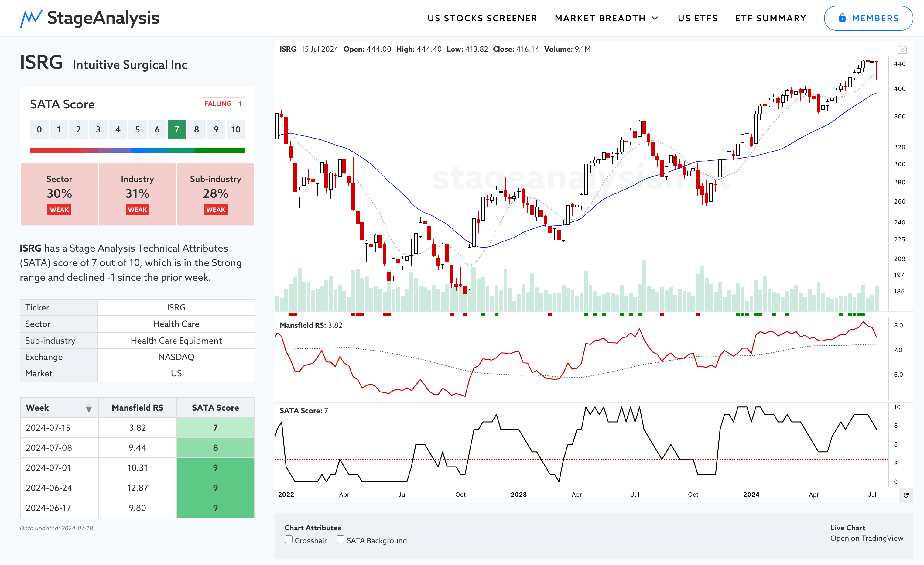
Task: Click the 2024 label on the time axis
Action: tap(751, 495)
